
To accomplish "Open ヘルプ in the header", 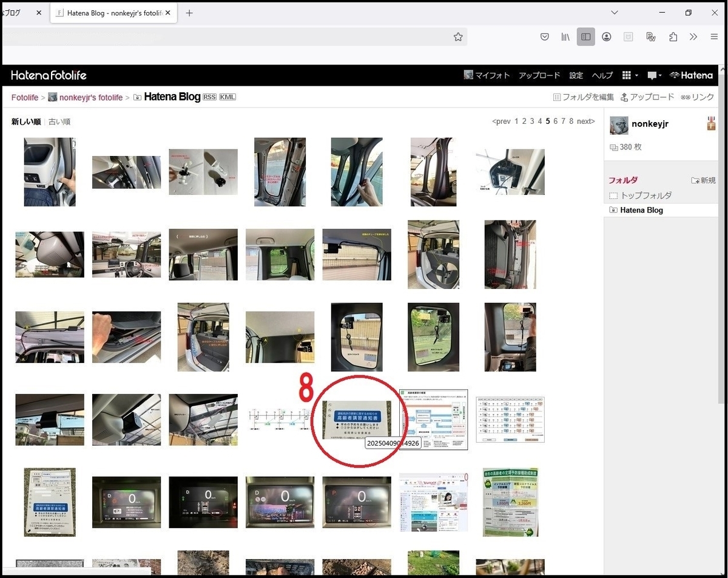I will (602, 75).
